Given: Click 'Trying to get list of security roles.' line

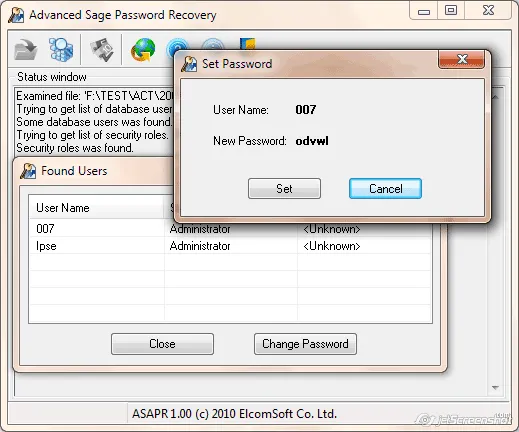Looking at the screenshot, I should click(x=92, y=135).
